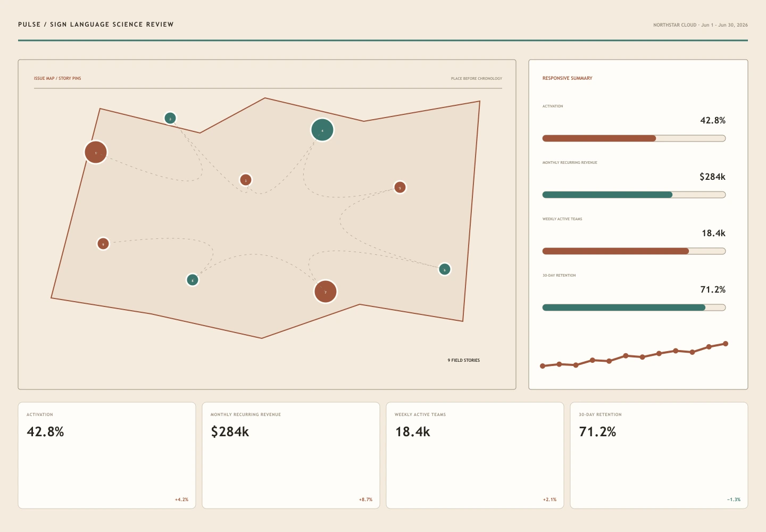Click the $284k value in the bottom revenue card
Image resolution: width=766 pixels, height=532 pixels.
[x=230, y=431]
